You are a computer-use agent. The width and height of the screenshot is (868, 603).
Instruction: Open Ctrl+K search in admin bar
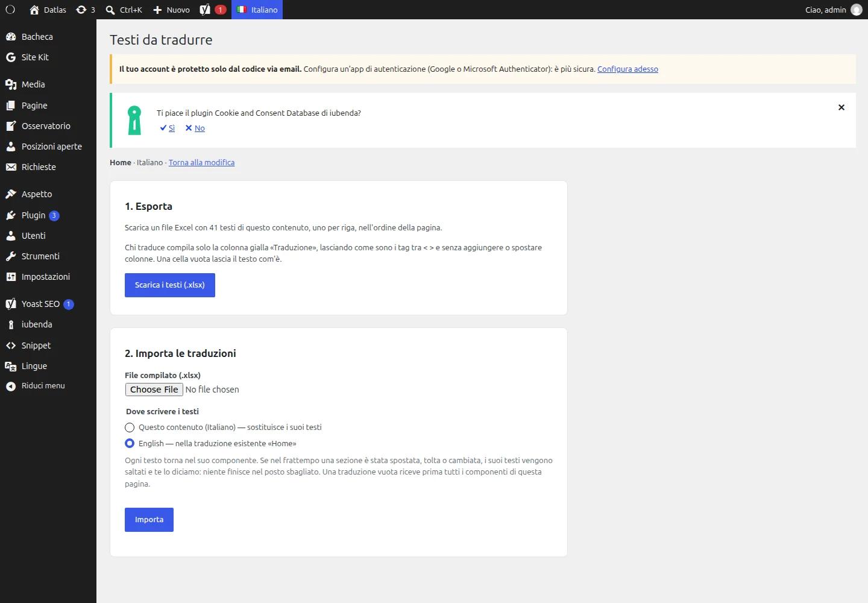coord(124,10)
